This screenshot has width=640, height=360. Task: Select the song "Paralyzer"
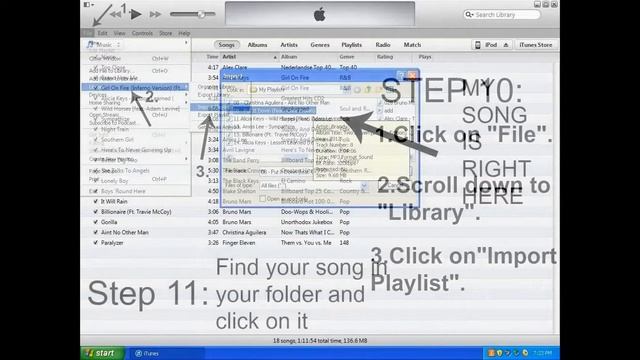pos(112,243)
